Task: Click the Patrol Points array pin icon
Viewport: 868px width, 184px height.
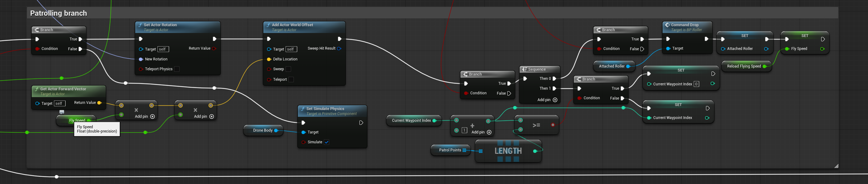Action: (464, 150)
